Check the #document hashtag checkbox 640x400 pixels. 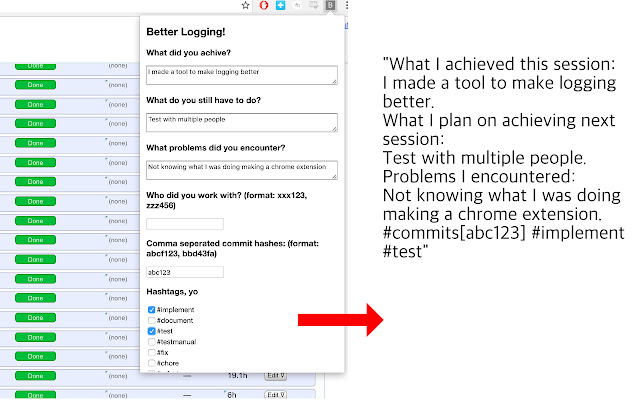tap(151, 320)
